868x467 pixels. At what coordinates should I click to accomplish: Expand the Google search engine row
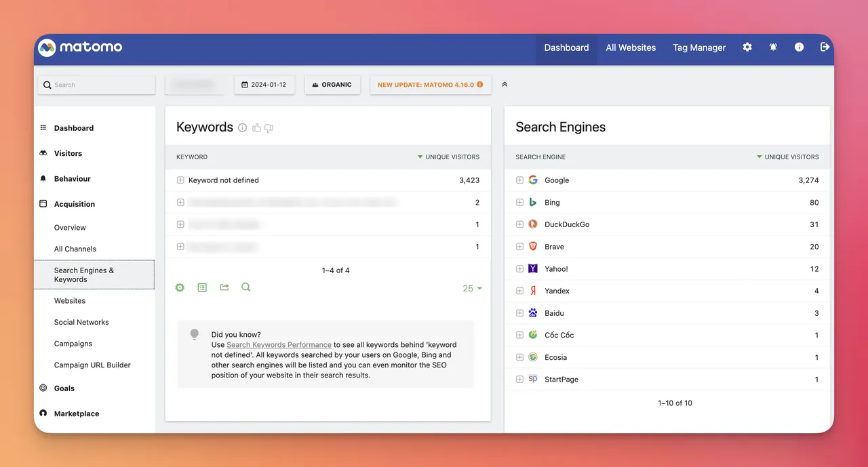pyautogui.click(x=519, y=180)
